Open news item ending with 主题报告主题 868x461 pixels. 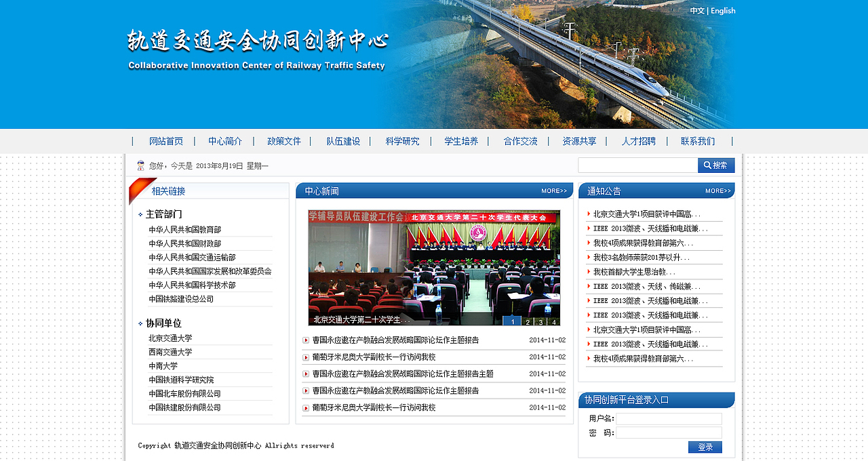click(x=403, y=374)
